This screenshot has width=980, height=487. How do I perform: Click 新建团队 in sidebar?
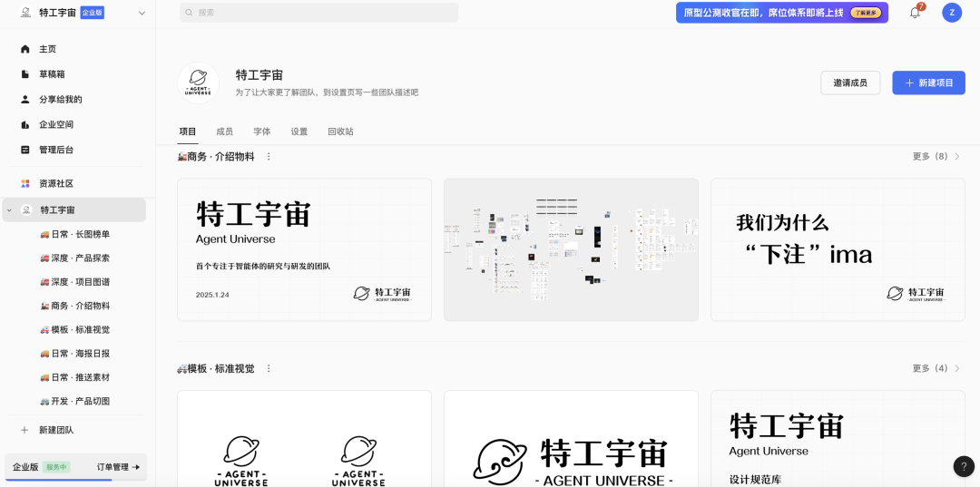(x=56, y=430)
